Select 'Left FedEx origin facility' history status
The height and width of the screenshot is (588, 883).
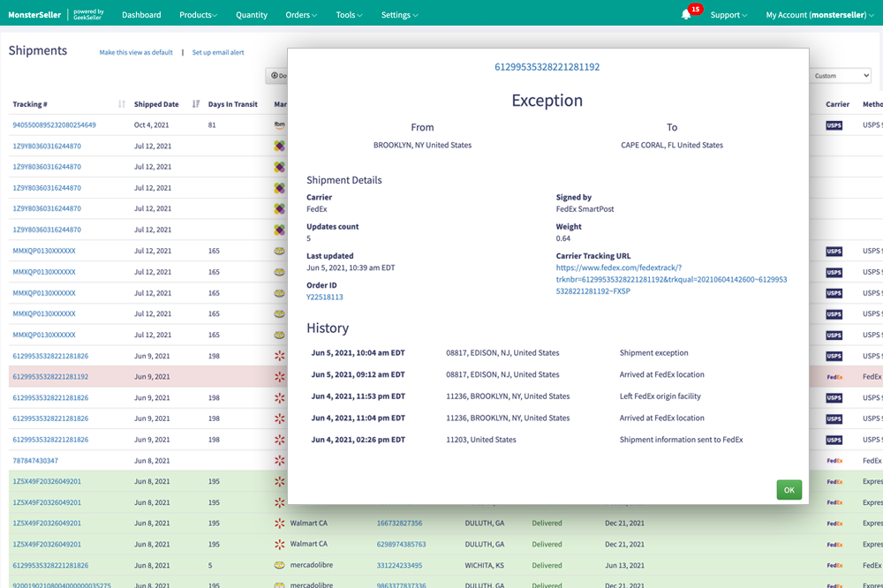click(x=660, y=396)
